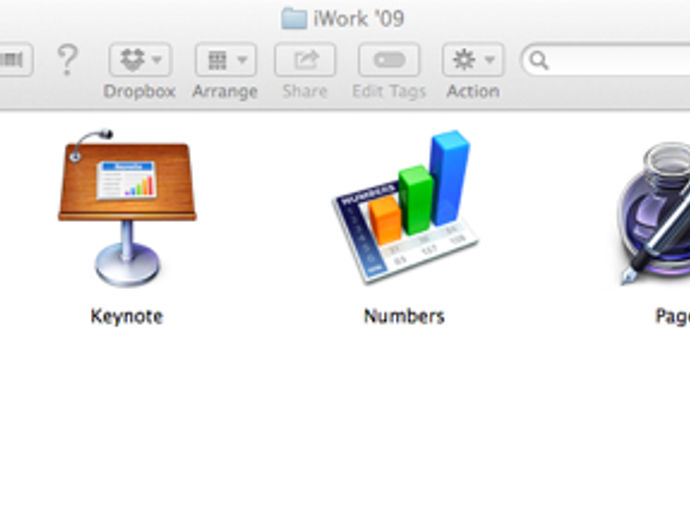Screen dimensions: 690x518
Task: Click the magnifying glass search icon
Action: tap(539, 60)
